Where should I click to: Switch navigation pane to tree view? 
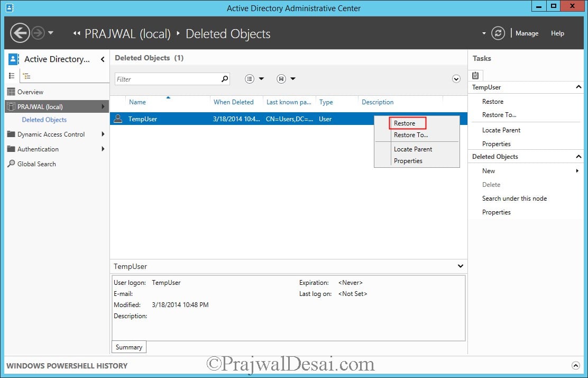click(x=26, y=76)
